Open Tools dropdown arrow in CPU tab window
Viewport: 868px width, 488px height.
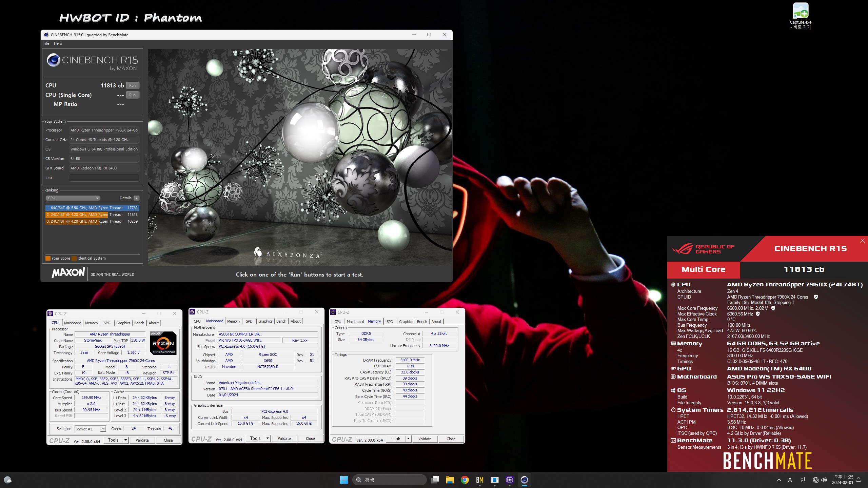coord(125,440)
